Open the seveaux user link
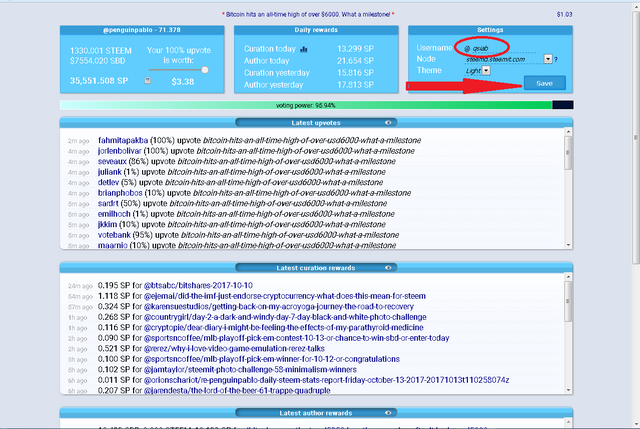640x429 pixels. coord(112,162)
